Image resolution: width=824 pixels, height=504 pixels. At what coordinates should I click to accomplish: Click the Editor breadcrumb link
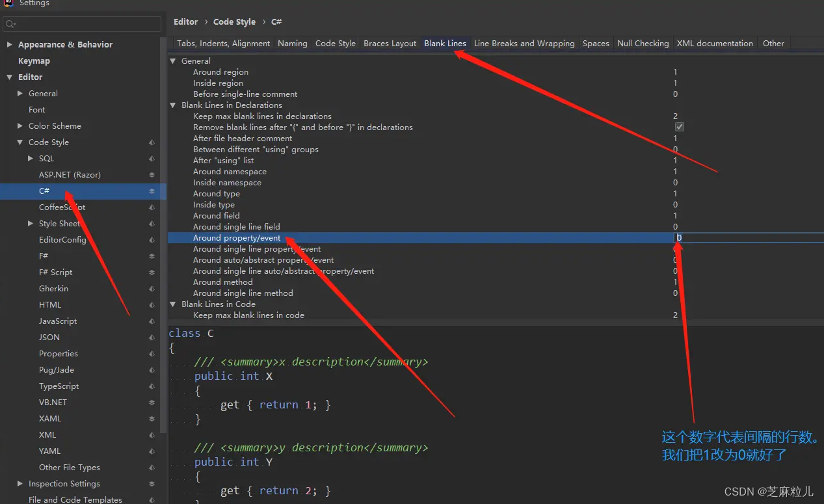coord(185,21)
